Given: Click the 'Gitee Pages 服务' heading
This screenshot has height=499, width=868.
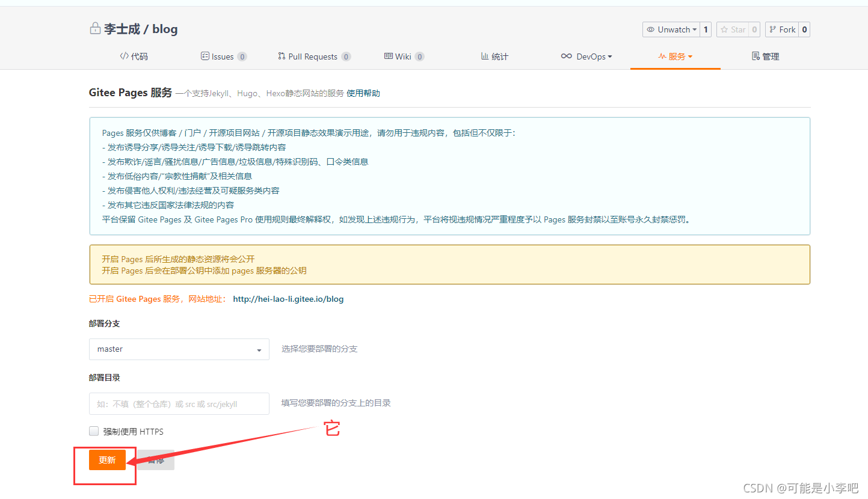Looking at the screenshot, I should coord(131,93).
